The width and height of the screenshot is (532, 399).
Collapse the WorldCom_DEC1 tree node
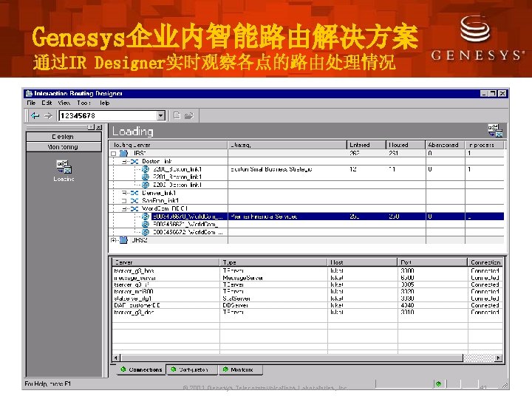pyautogui.click(x=125, y=208)
